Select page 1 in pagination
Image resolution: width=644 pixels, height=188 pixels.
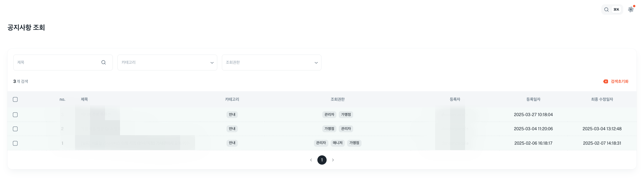322,160
